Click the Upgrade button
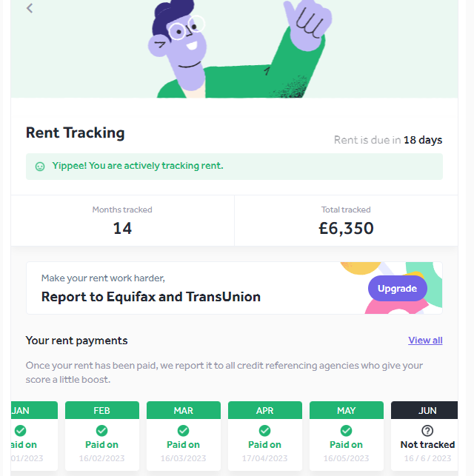 [x=398, y=289]
